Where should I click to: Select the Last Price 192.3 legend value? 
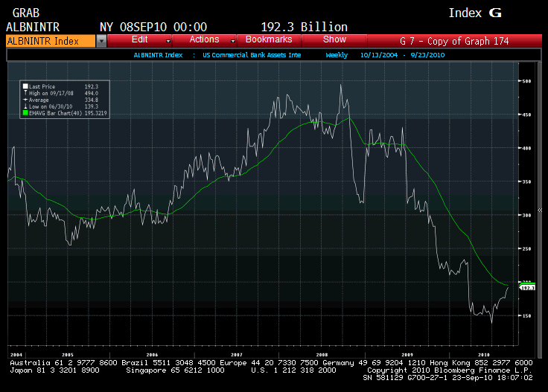92,86
